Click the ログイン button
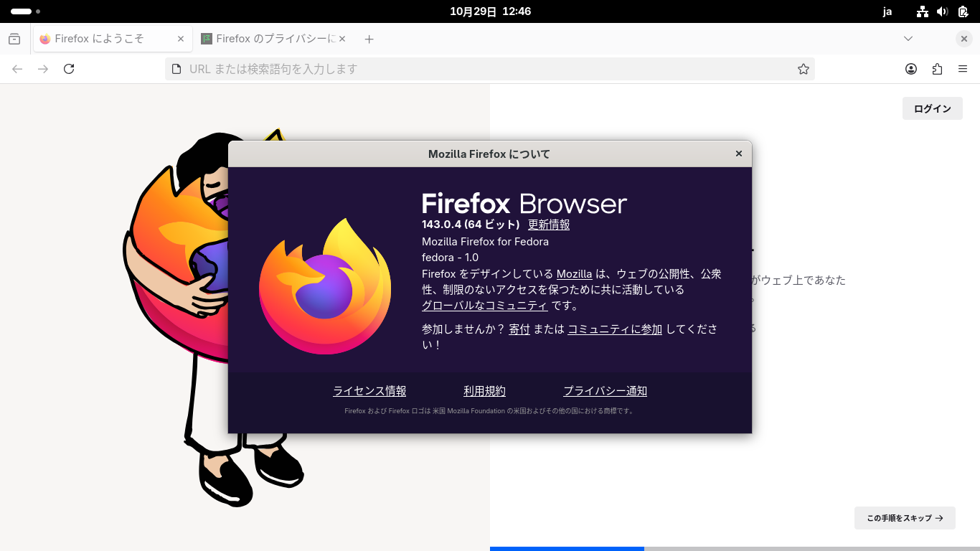 pyautogui.click(x=933, y=108)
